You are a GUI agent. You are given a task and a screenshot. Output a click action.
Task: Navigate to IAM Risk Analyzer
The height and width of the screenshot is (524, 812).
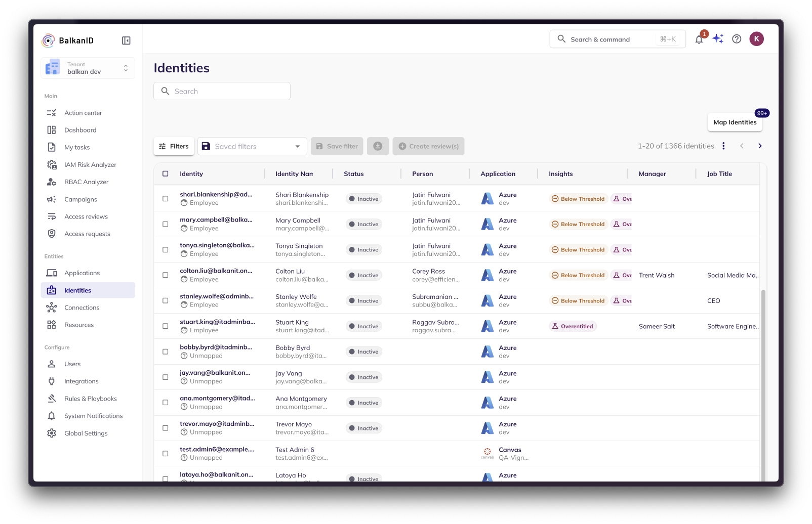click(x=90, y=165)
